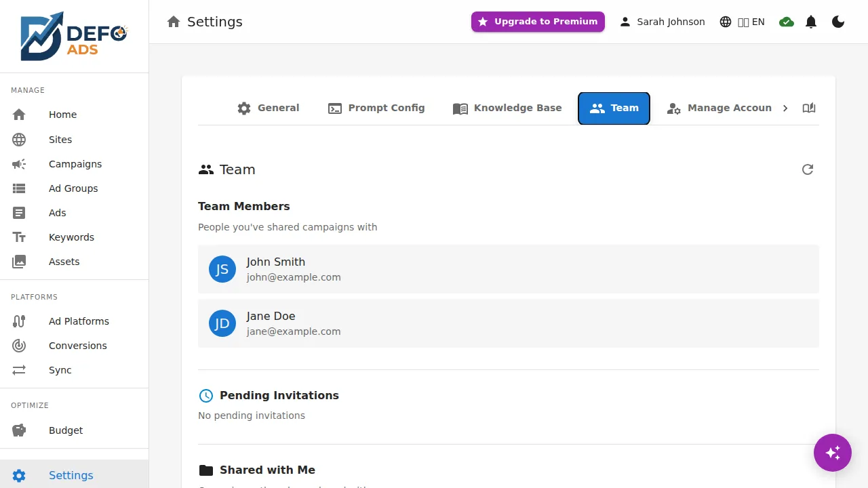Click the Ad Groups list icon
Screen dimensions: 868x488
(x=19, y=188)
